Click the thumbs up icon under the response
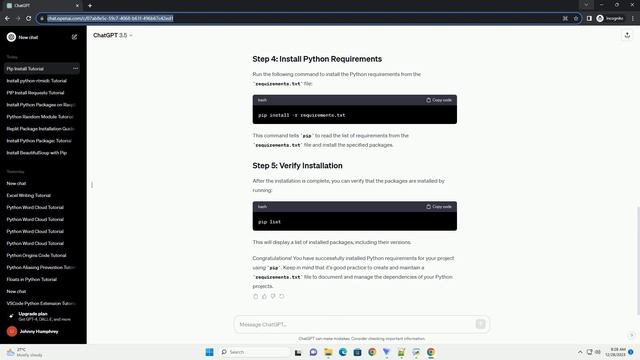The image size is (640, 360). (264, 296)
